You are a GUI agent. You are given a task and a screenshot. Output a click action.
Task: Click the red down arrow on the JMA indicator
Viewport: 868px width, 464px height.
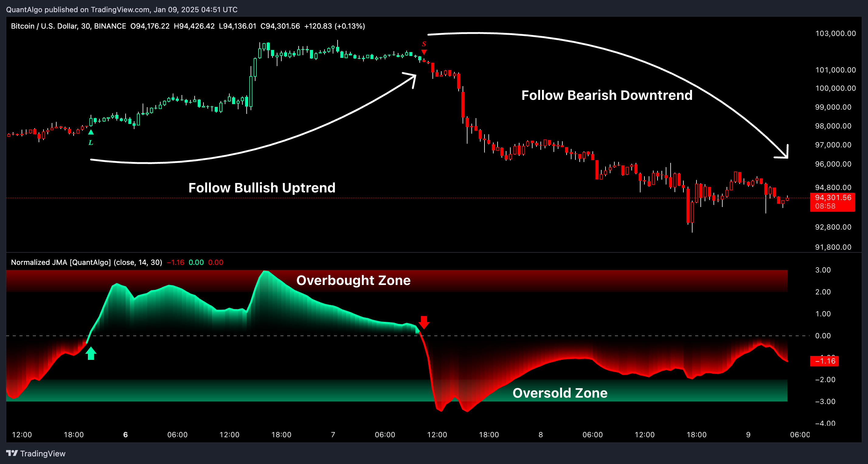pos(424,322)
